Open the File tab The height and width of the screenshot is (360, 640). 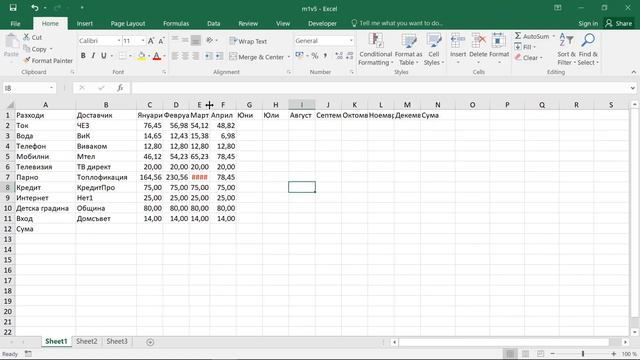pyautogui.click(x=16, y=23)
